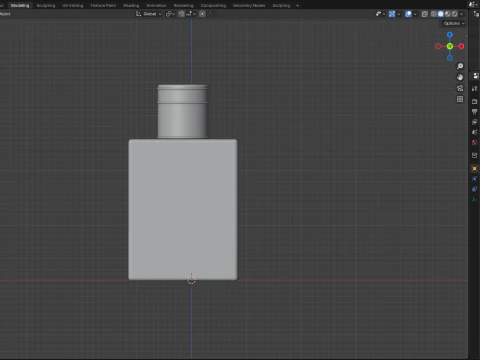Toggle show overlays button

click(x=408, y=14)
